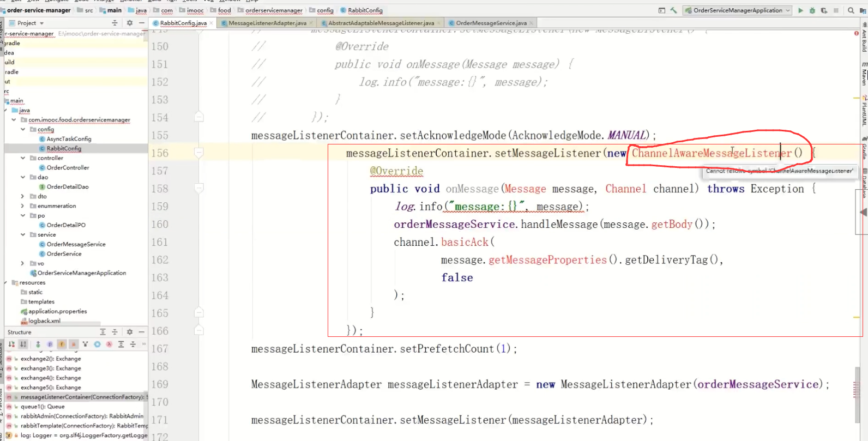Viewport: 868px width, 441px height.
Task: Select OrderServiceManagerApplication in project tree
Action: 82,273
